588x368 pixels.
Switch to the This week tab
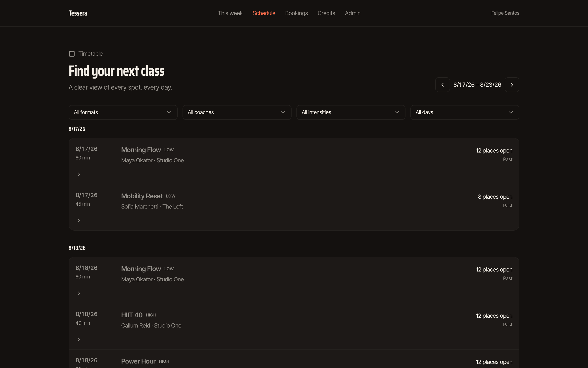(x=230, y=13)
